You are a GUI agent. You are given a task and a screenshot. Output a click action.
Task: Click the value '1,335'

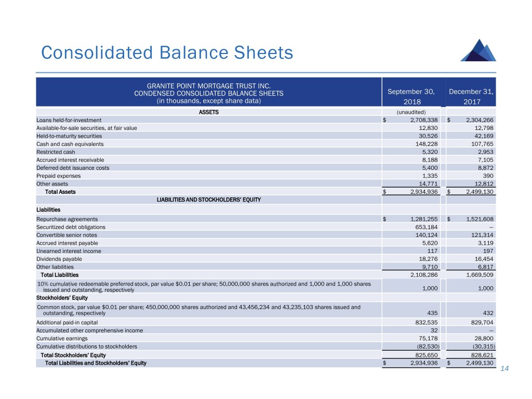point(430,176)
